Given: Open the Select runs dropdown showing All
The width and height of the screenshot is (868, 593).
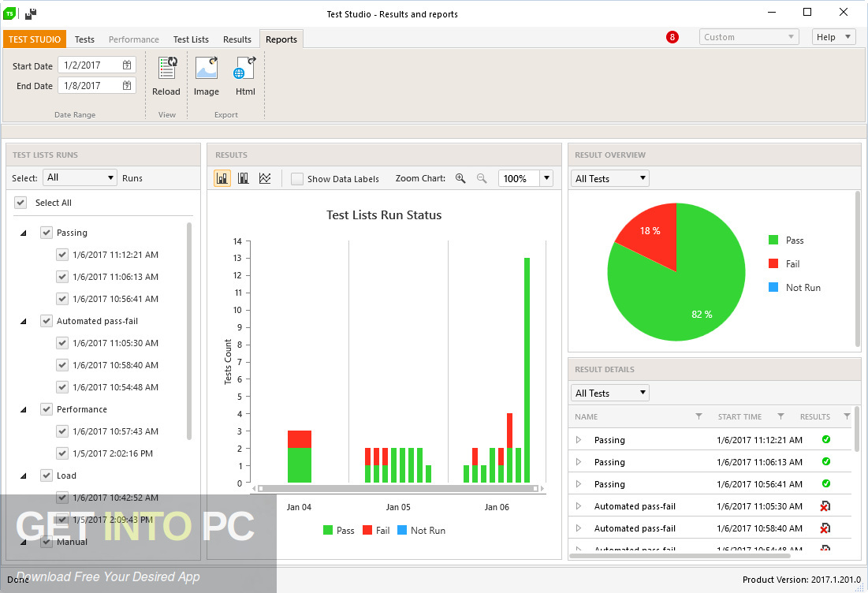Looking at the screenshot, I should [80, 177].
